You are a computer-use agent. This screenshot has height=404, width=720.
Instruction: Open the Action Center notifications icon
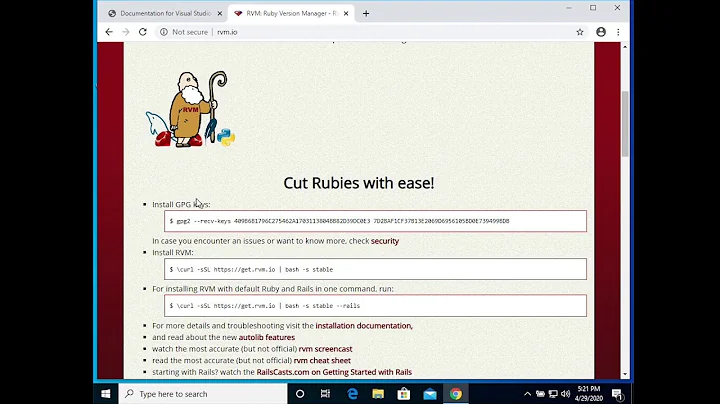click(617, 394)
